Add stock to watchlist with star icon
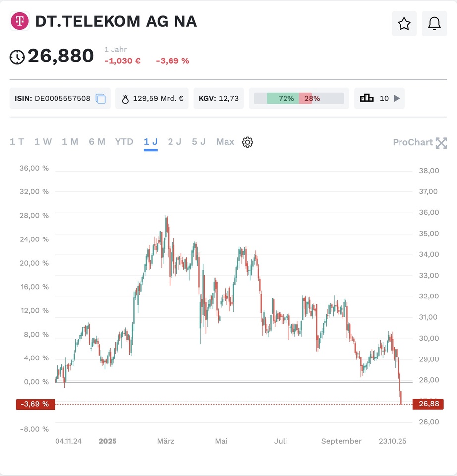 coord(404,24)
